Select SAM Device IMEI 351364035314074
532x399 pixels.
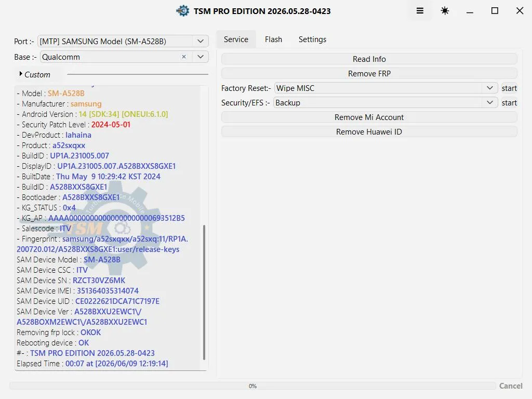coord(108,291)
